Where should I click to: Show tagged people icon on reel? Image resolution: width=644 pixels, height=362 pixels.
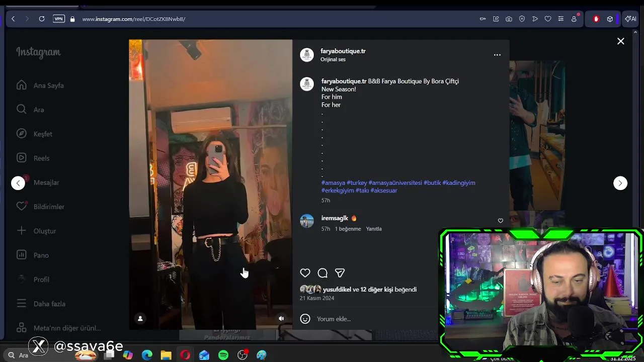tap(140, 318)
